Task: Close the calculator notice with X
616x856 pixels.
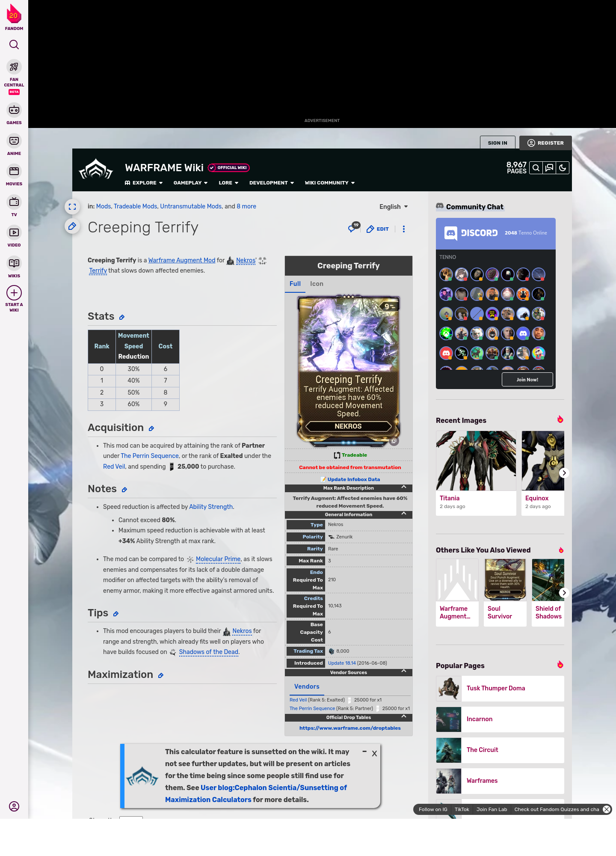Action: [x=374, y=754]
